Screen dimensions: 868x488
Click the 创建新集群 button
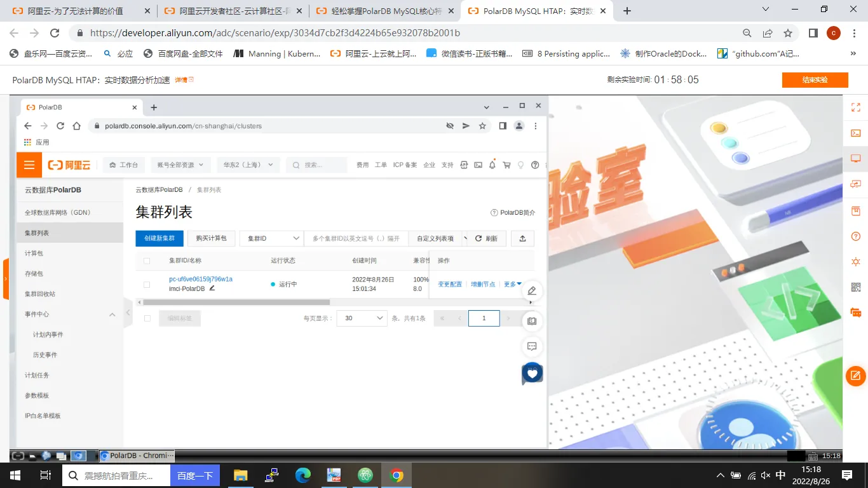pos(159,238)
